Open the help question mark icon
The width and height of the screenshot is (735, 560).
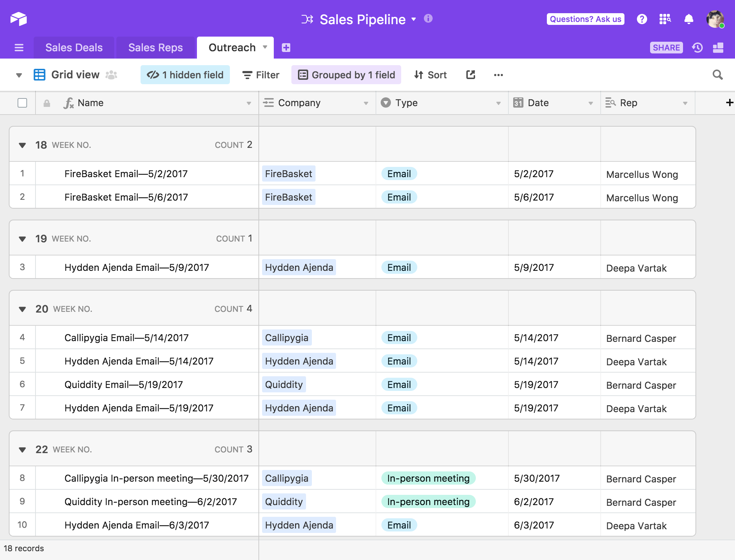coord(642,19)
